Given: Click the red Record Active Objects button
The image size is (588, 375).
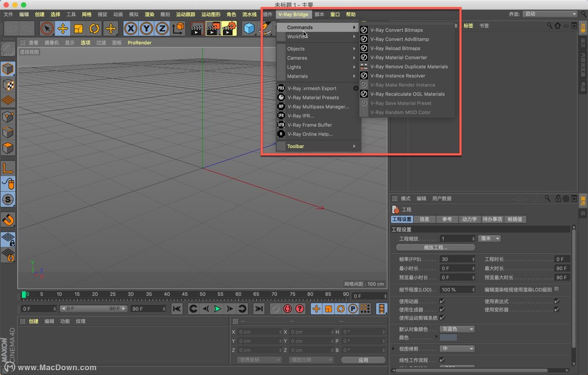Looking at the screenshot, I should 287,309.
